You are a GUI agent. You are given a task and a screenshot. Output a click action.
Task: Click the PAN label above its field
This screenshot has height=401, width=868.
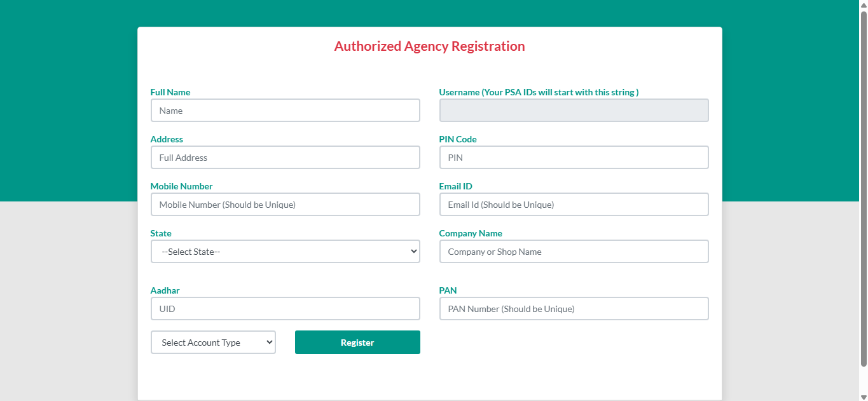tap(448, 290)
